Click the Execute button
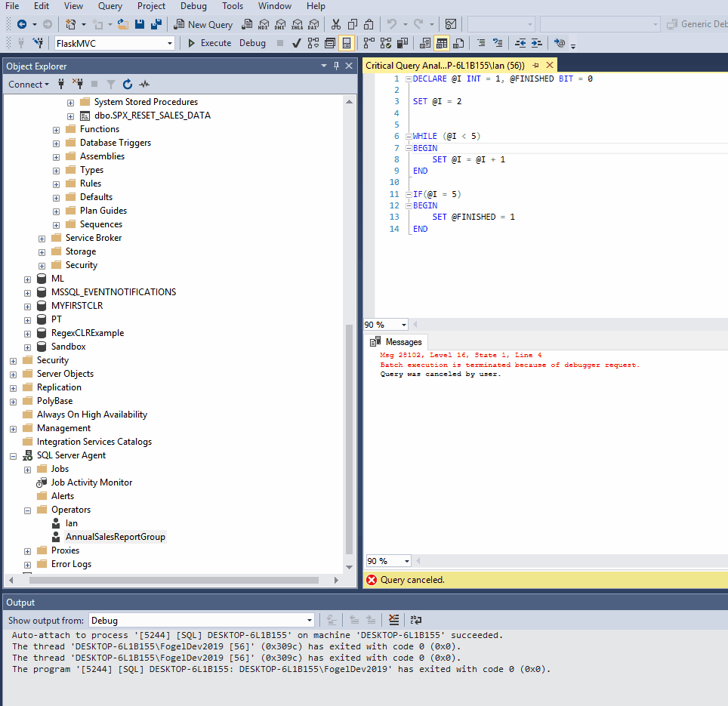The image size is (728, 706). point(209,43)
